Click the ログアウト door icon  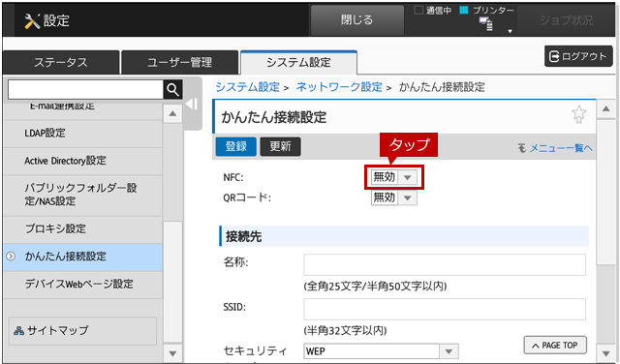coord(554,56)
